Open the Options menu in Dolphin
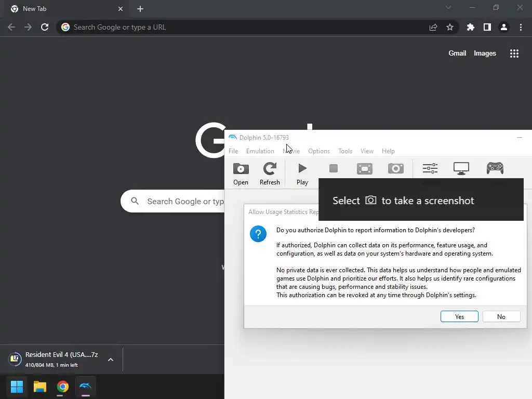 (x=319, y=151)
